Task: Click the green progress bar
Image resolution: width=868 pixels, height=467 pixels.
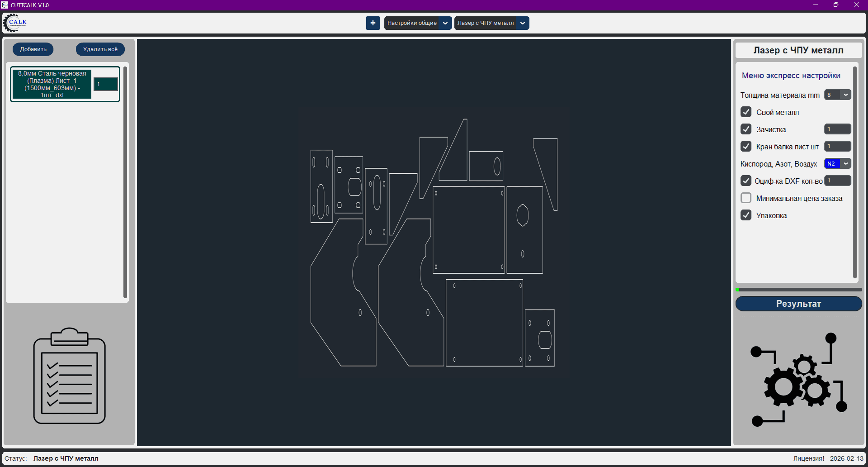Action: tap(798, 290)
